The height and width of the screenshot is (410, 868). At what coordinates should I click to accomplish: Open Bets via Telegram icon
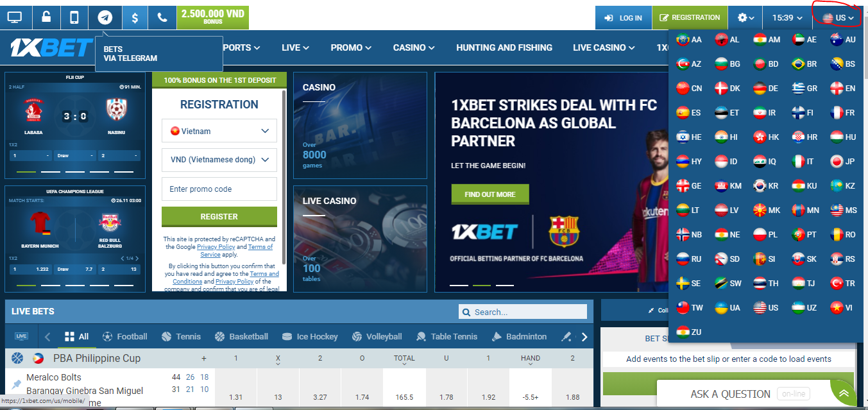click(x=105, y=17)
